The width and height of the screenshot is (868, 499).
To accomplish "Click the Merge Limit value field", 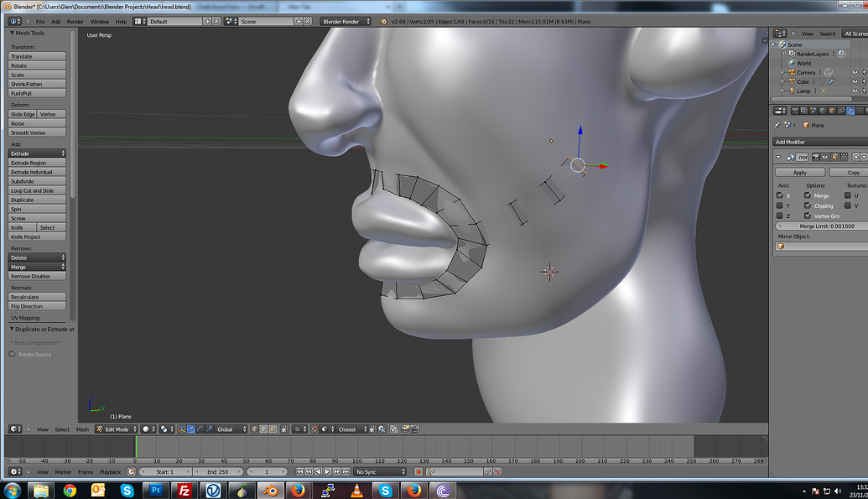I will (822, 226).
